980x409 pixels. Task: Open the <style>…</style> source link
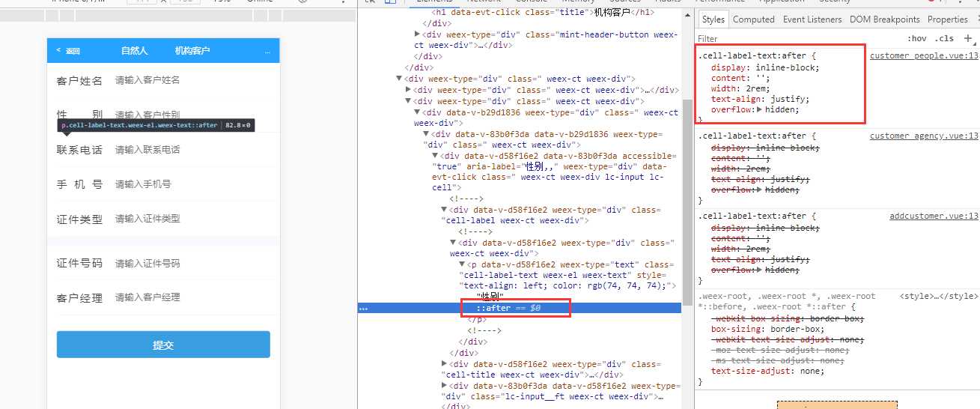pos(939,296)
